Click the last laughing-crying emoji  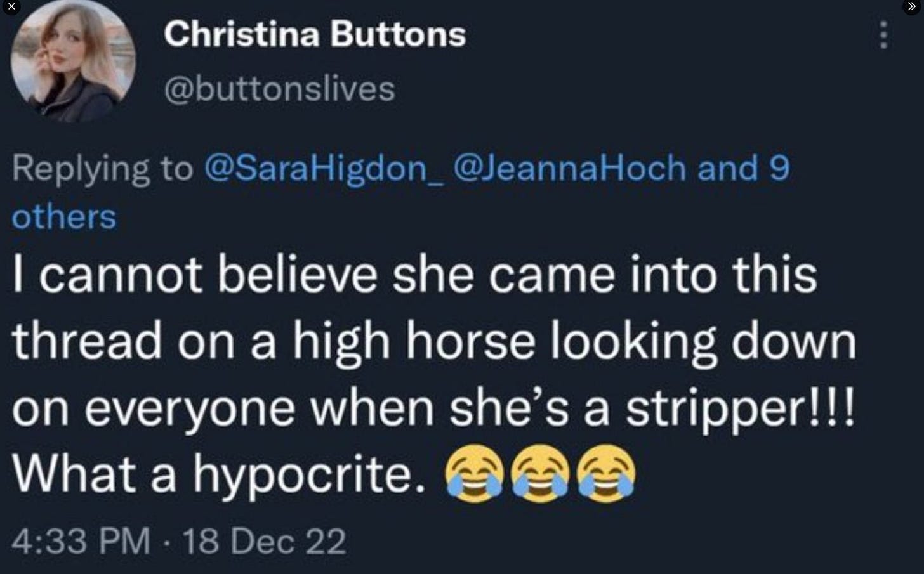pyautogui.click(x=606, y=474)
